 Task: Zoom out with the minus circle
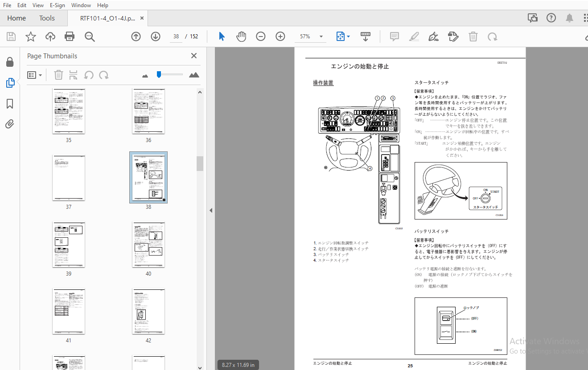coord(261,37)
